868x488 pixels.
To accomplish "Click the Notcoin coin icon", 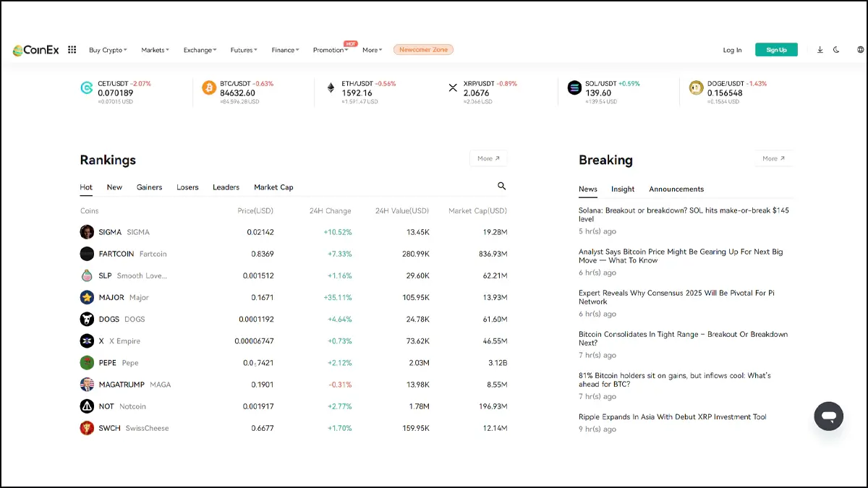I will 87,406.
